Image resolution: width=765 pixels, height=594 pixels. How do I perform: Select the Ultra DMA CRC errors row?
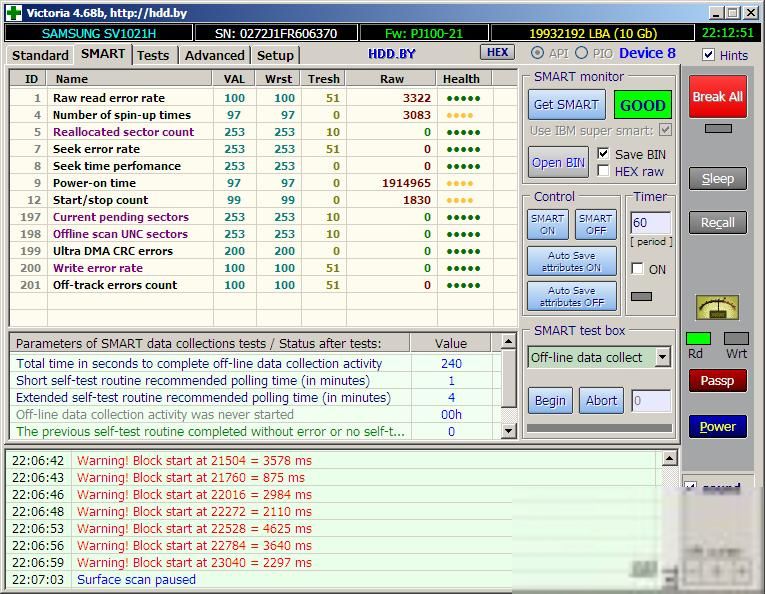[x=263, y=251]
